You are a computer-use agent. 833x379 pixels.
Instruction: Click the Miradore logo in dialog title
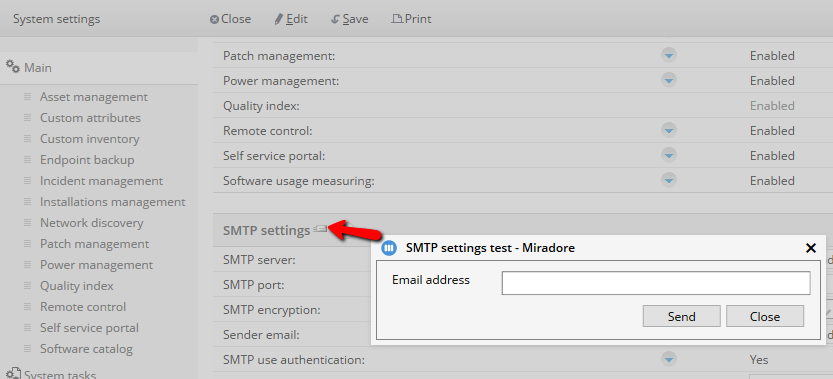389,248
